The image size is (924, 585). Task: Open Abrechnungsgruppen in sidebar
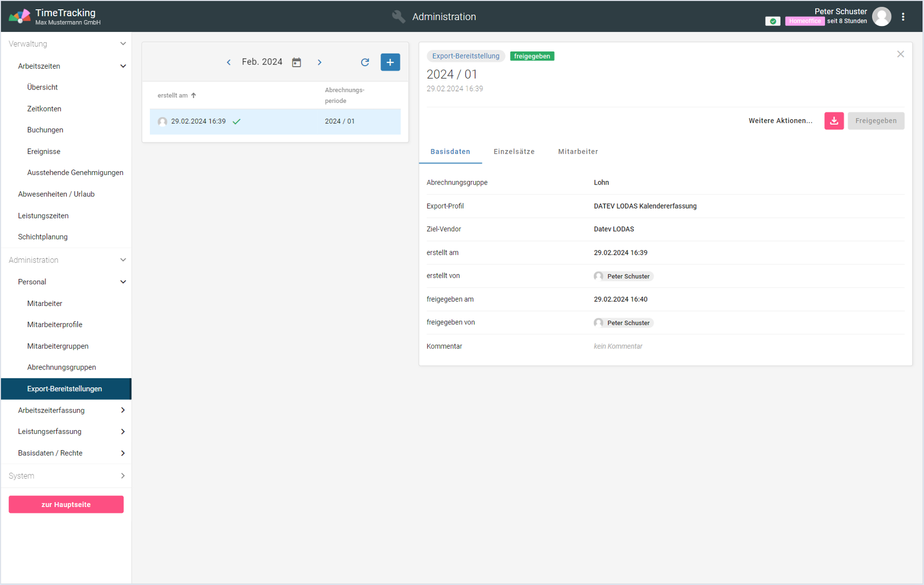tap(62, 367)
